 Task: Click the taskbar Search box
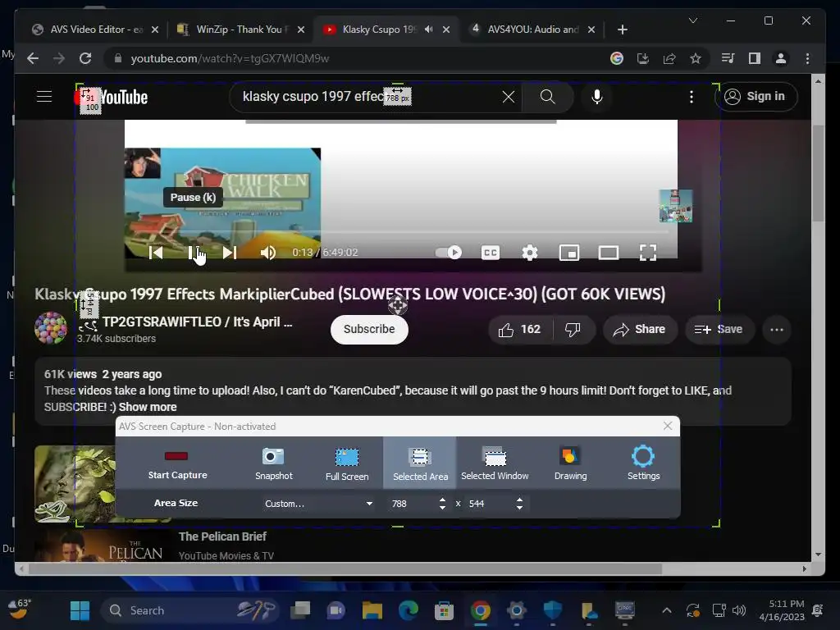pyautogui.click(x=189, y=610)
